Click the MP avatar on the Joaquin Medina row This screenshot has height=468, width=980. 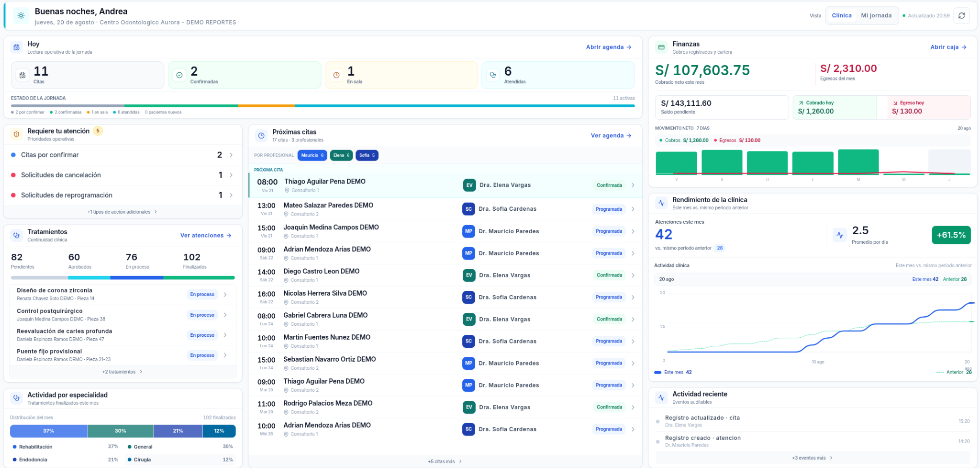(468, 231)
